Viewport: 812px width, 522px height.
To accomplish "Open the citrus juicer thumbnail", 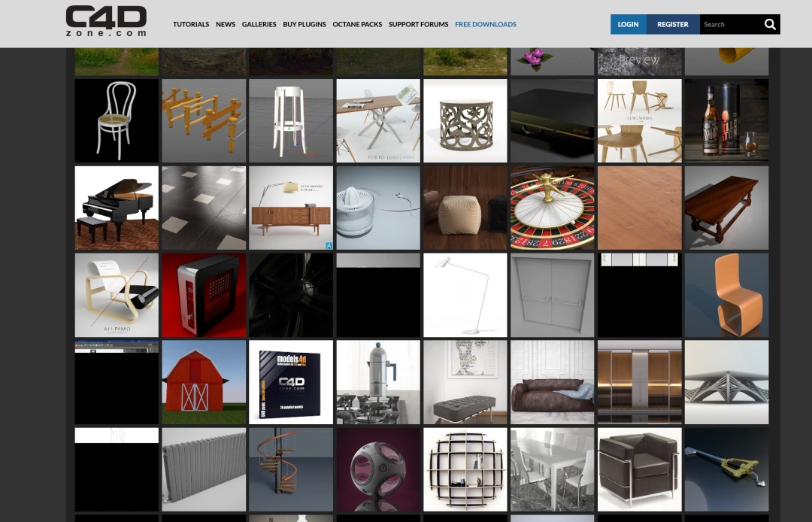I will [x=378, y=208].
